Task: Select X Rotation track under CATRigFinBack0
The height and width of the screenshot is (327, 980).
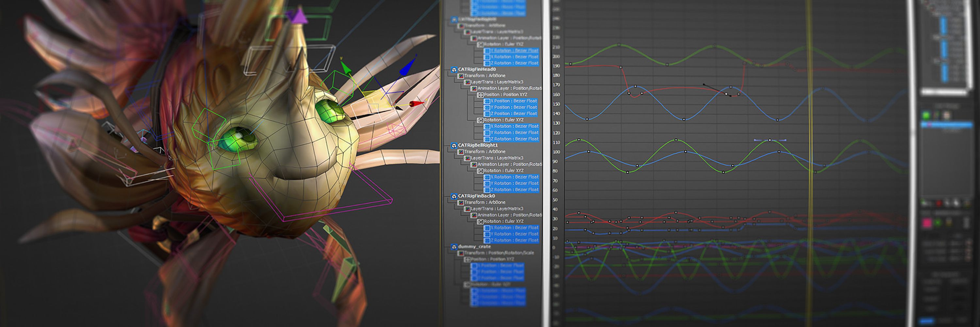Action: click(511, 228)
